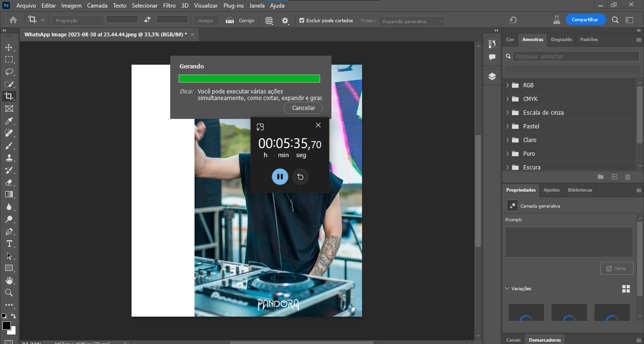Select the Type tool

coord(8,243)
